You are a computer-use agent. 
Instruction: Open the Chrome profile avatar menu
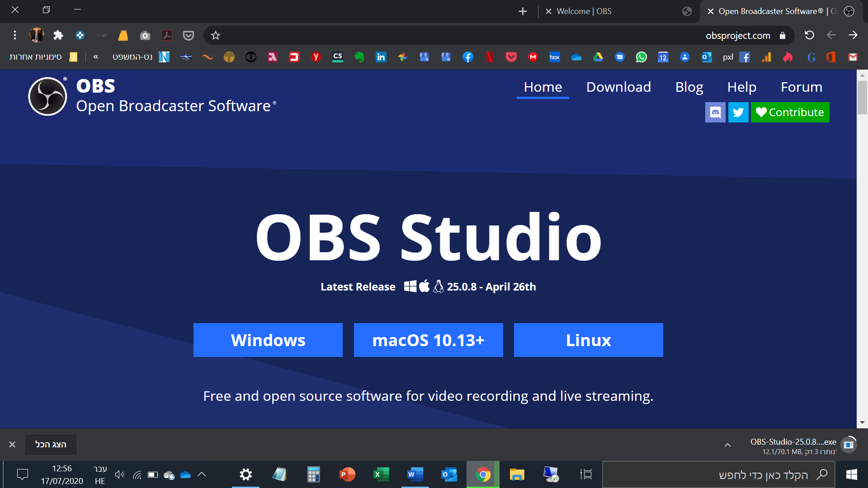37,35
